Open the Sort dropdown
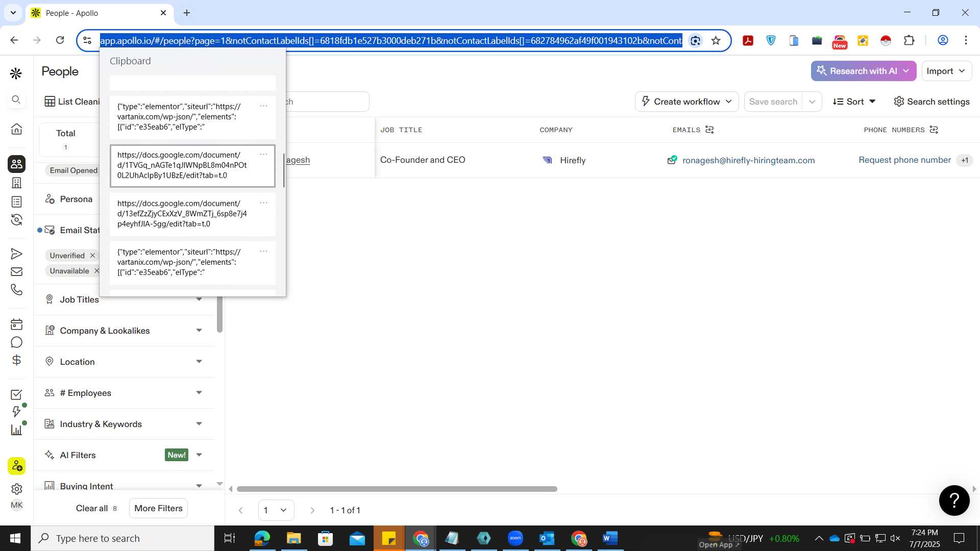 tap(854, 102)
